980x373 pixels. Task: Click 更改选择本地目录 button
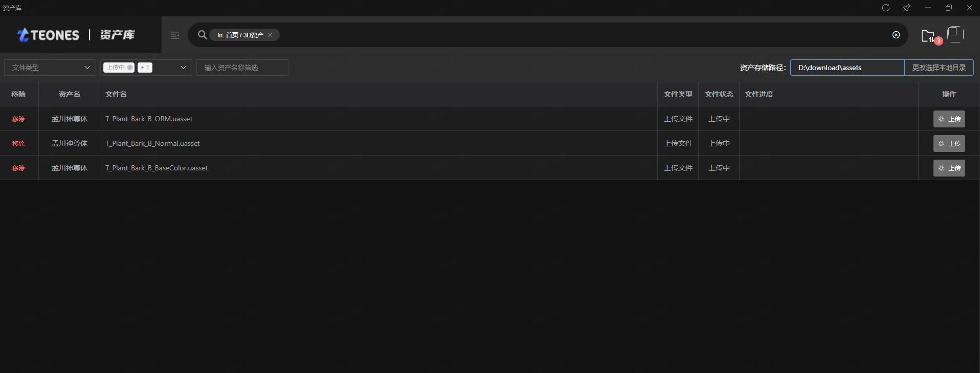[939, 68]
